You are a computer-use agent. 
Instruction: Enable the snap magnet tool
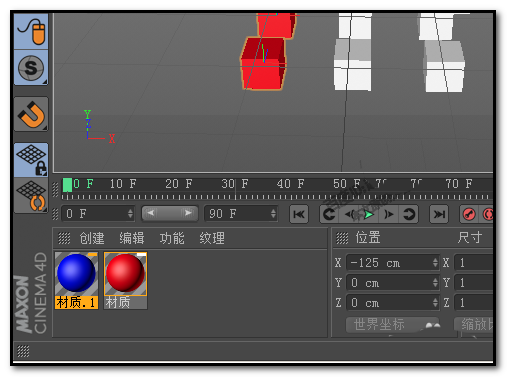coord(31,114)
